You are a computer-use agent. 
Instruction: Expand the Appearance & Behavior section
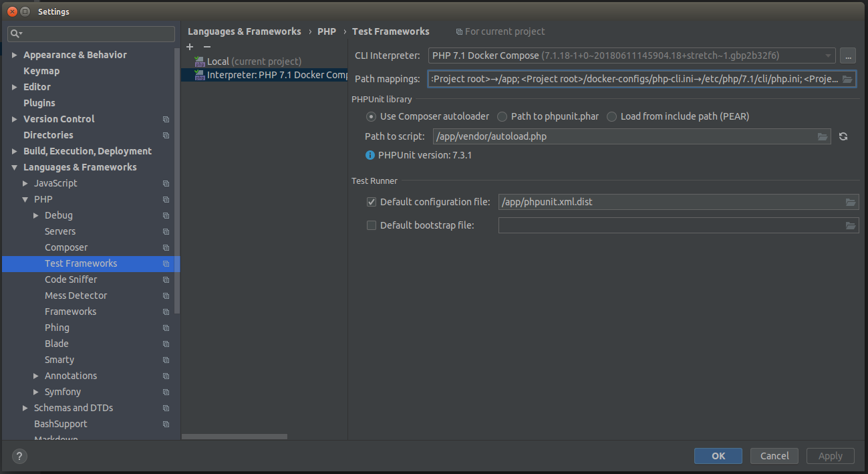[x=15, y=55]
